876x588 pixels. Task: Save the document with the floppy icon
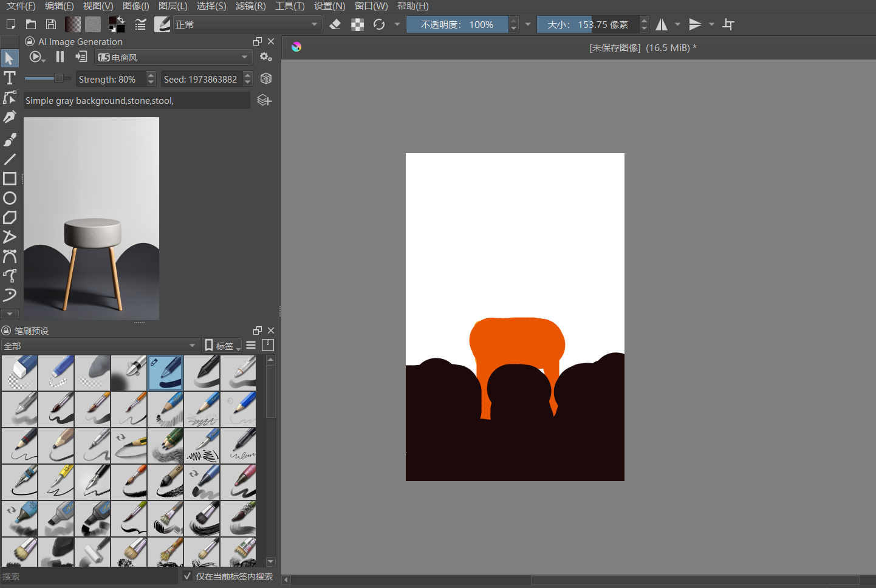[x=51, y=25]
